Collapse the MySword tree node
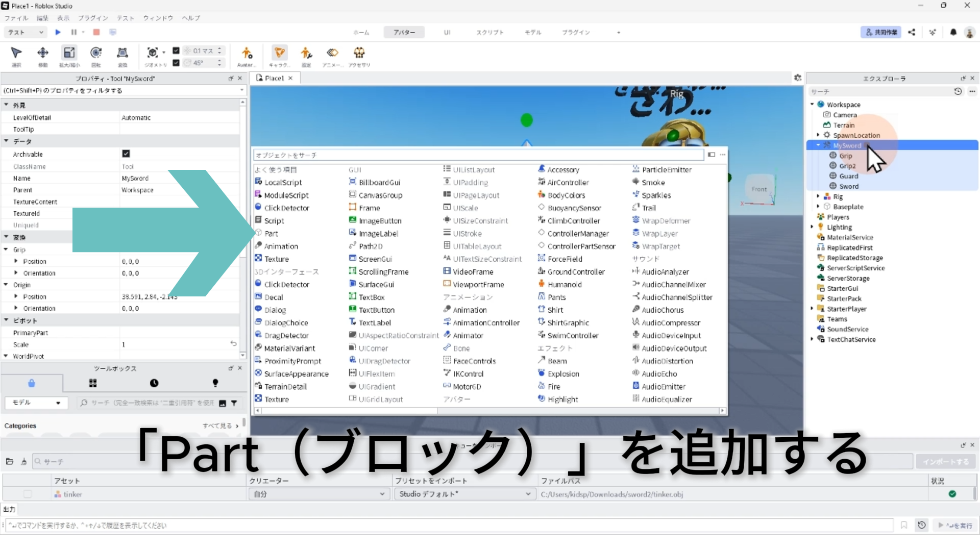Screen dimensions: 980x551 [818, 145]
